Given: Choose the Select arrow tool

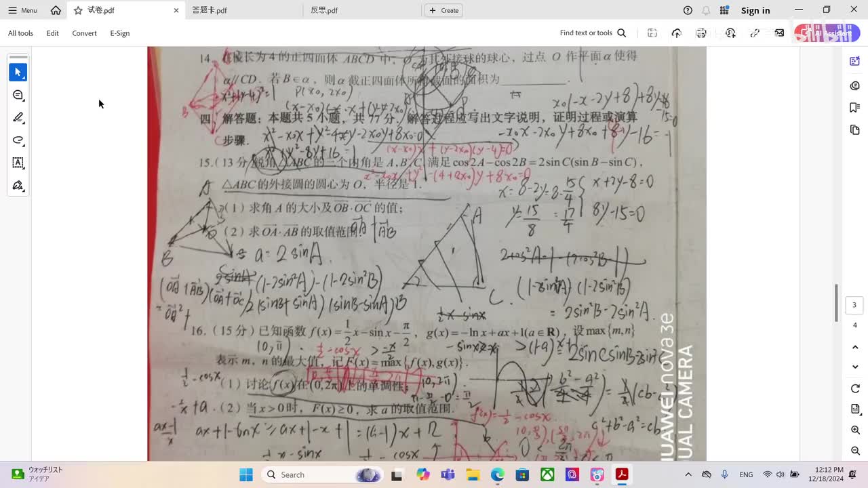Looking at the screenshot, I should pyautogui.click(x=18, y=72).
